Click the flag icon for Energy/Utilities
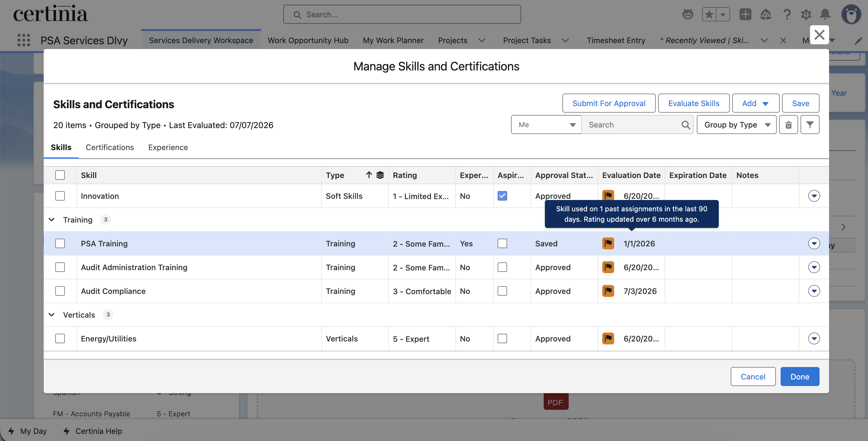The height and width of the screenshot is (441, 868). click(608, 338)
